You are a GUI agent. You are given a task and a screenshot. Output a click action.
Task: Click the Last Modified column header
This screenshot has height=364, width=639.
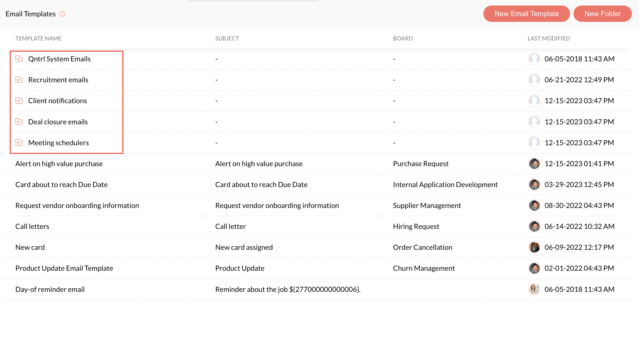548,38
